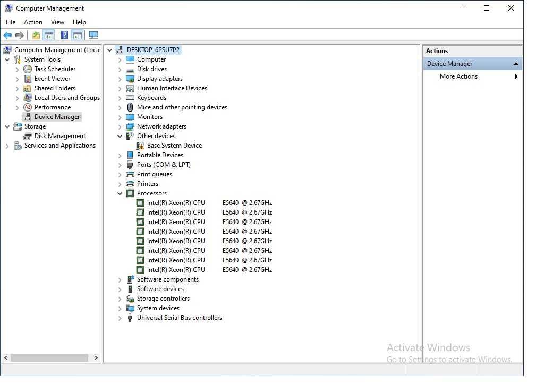Click the Keyboards category icon
The image size is (544, 392).
click(130, 98)
